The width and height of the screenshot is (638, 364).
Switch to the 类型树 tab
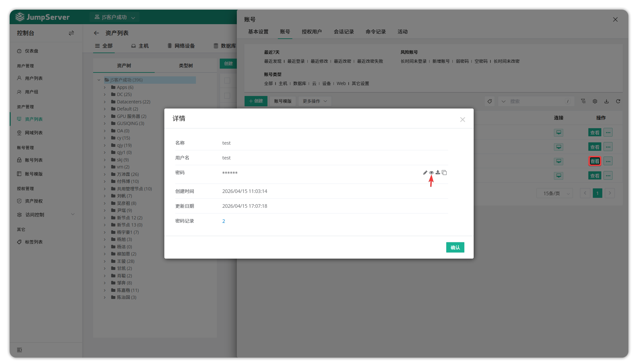pos(186,65)
